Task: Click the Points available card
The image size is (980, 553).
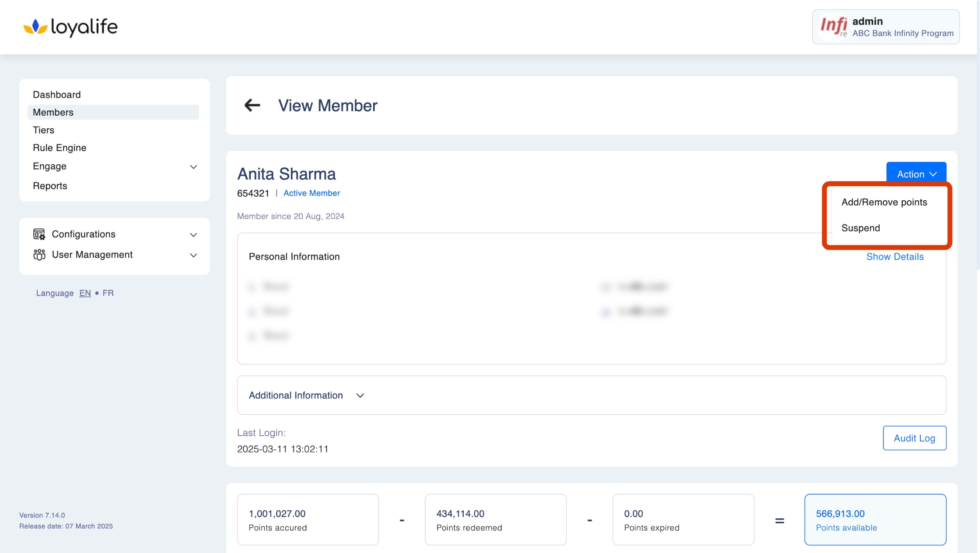Action: (875, 520)
